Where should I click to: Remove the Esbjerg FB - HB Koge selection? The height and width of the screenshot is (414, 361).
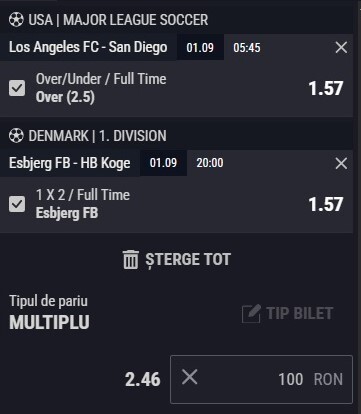tap(341, 163)
